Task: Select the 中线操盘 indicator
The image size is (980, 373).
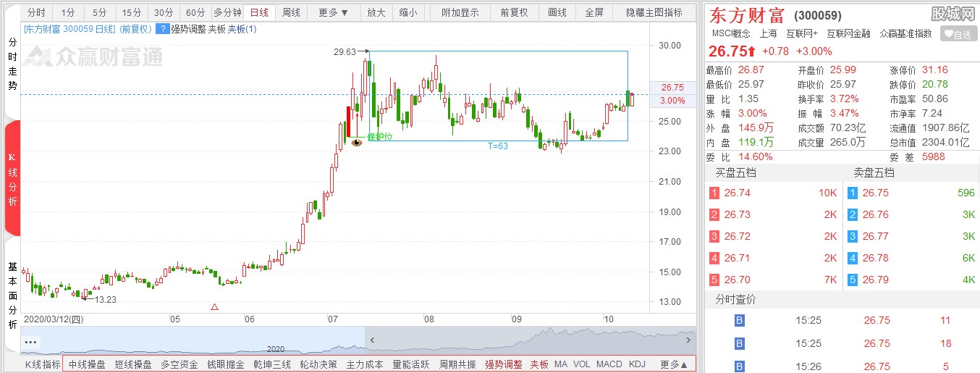Action: click(x=87, y=364)
